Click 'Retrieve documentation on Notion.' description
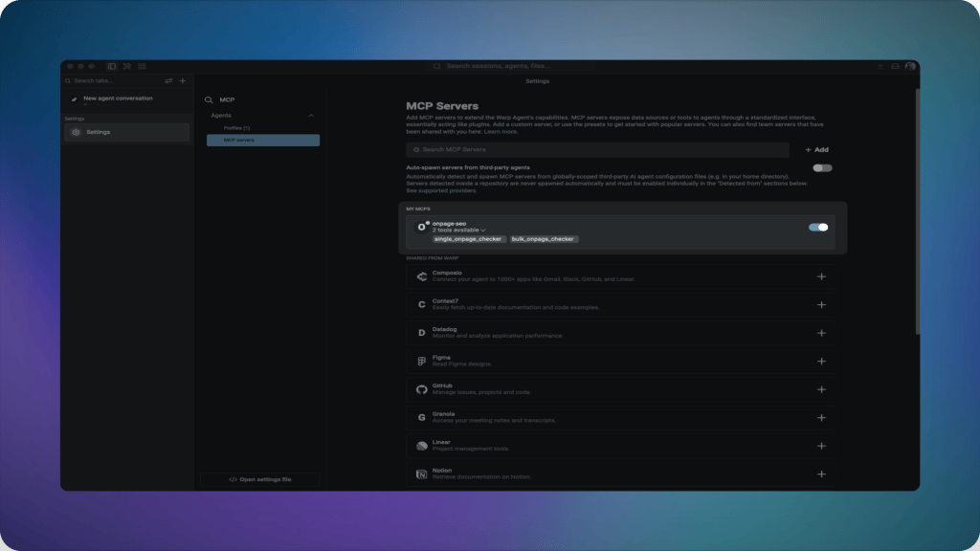Image resolution: width=980 pixels, height=551 pixels. (x=482, y=477)
